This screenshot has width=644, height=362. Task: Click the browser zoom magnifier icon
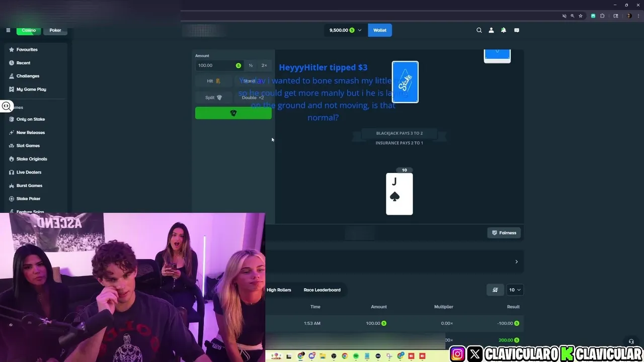point(572,16)
